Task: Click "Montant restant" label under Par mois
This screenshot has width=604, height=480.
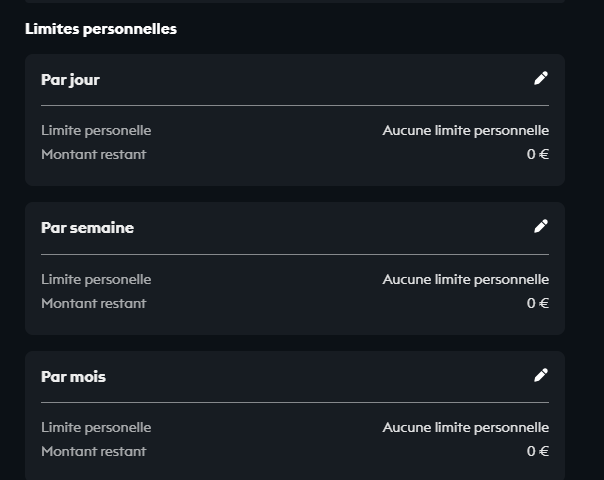Action: (x=93, y=451)
